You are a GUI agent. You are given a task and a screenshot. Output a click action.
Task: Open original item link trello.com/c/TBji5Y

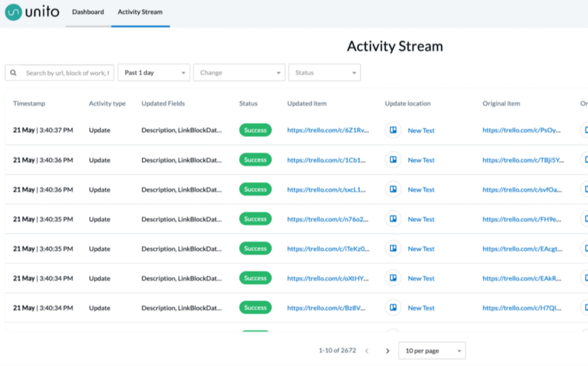523,160
